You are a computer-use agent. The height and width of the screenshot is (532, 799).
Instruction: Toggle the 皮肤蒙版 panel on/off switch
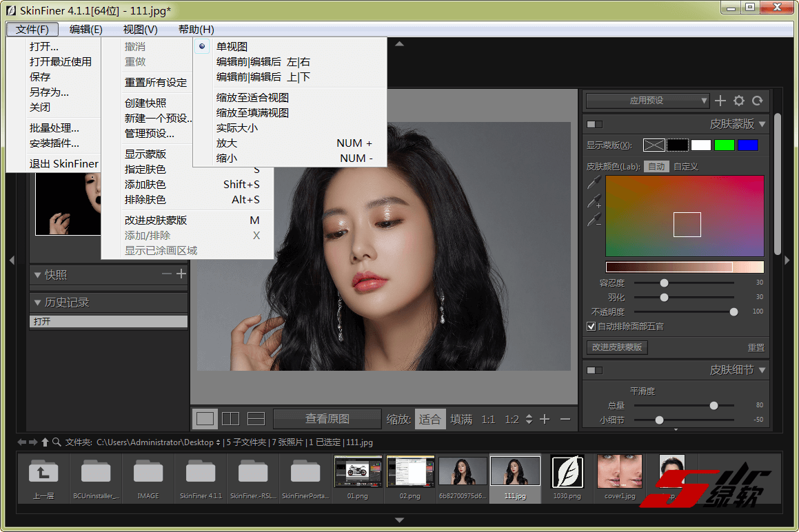coord(594,125)
